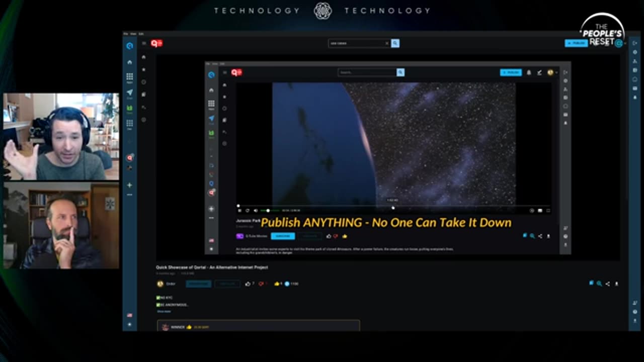Go to Home in the outer teal sidebar
This screenshot has width=644, height=362.
[x=129, y=62]
